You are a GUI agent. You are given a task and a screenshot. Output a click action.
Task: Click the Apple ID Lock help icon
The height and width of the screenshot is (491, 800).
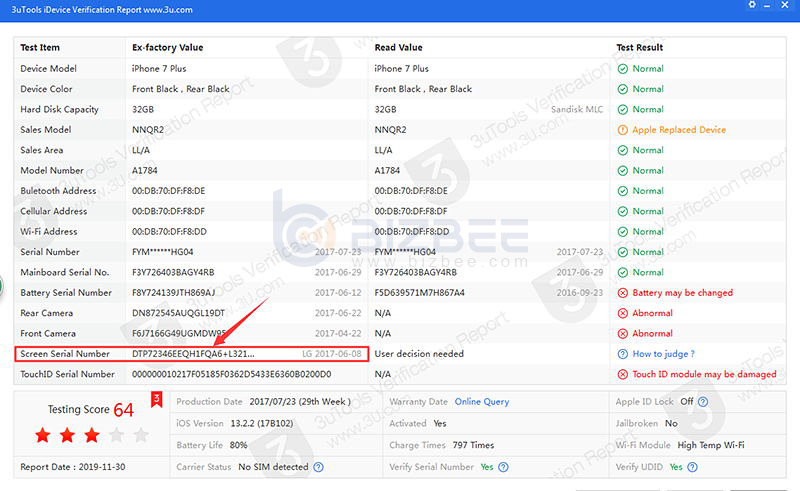703,402
